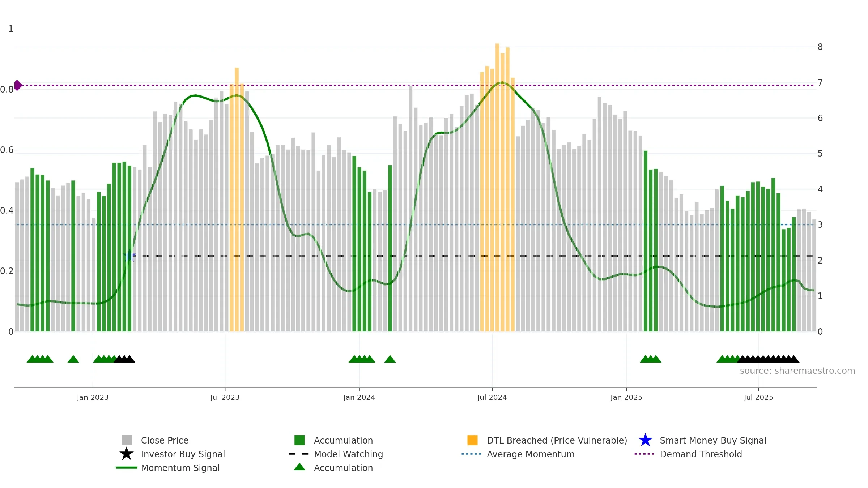
Task: Click the source sharemaestro.com text
Action: (x=797, y=371)
